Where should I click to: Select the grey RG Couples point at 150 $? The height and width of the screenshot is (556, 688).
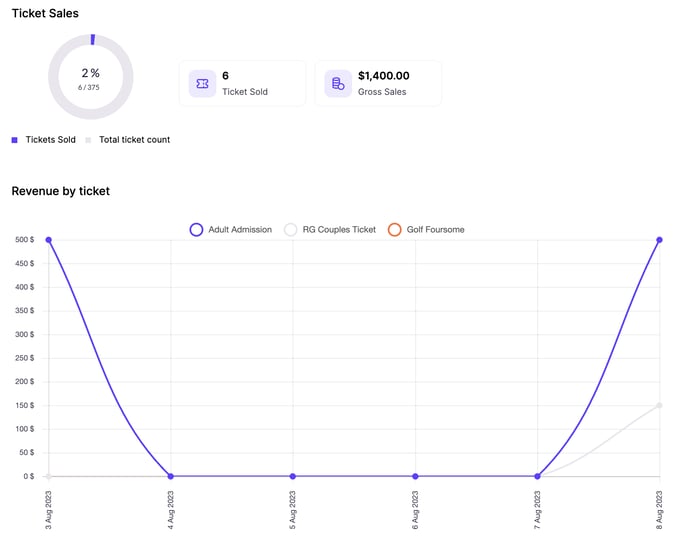(x=659, y=405)
